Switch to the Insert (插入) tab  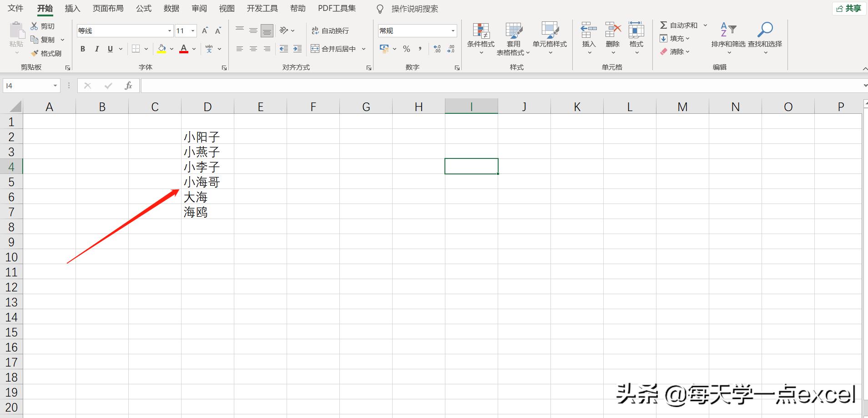coord(72,8)
